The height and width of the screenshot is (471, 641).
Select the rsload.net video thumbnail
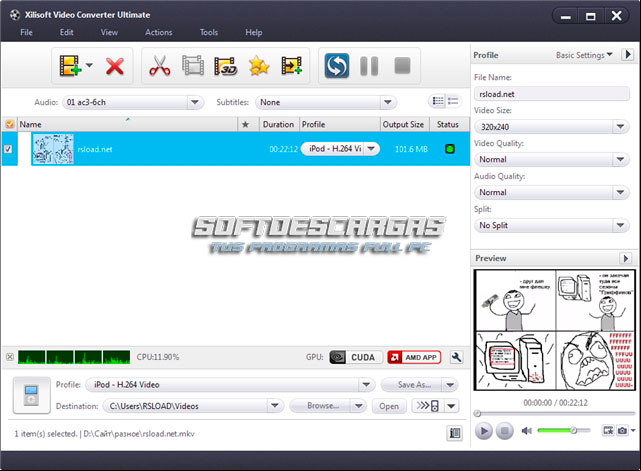tap(53, 149)
